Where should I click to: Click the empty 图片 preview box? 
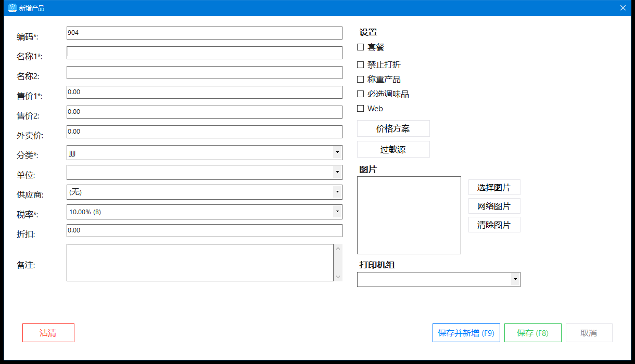tap(409, 215)
